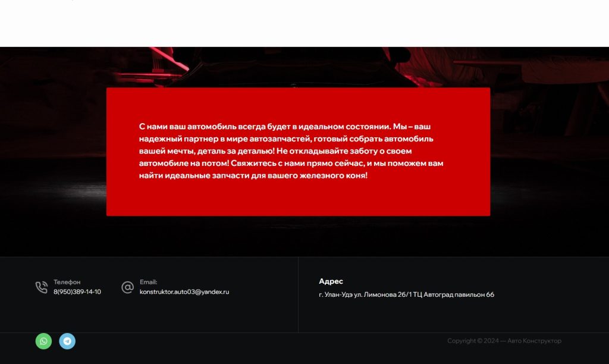The width and height of the screenshot is (609, 364).
Task: Click the Copyright © 2024 text
Action: click(473, 341)
